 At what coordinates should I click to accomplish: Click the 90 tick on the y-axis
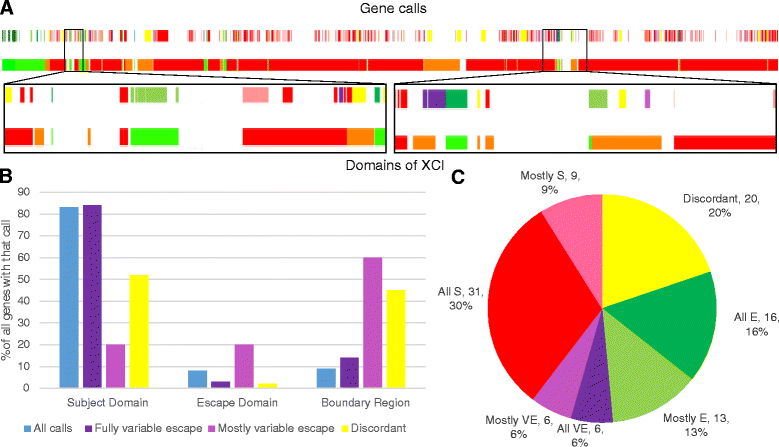coord(39,191)
